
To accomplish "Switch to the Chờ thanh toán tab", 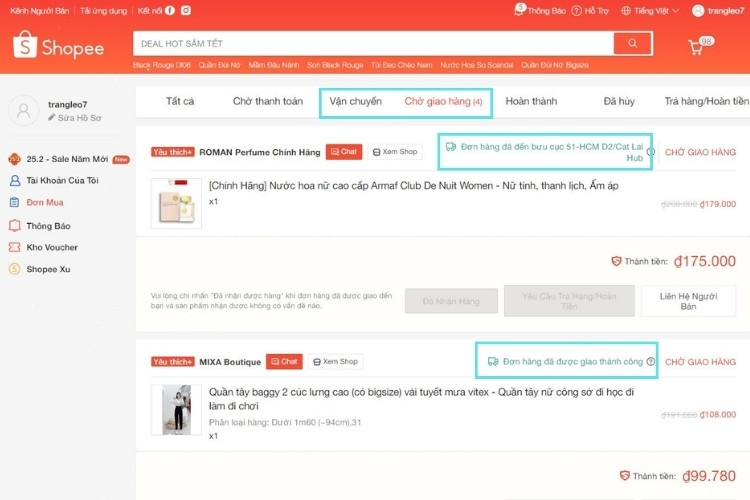I will click(268, 101).
